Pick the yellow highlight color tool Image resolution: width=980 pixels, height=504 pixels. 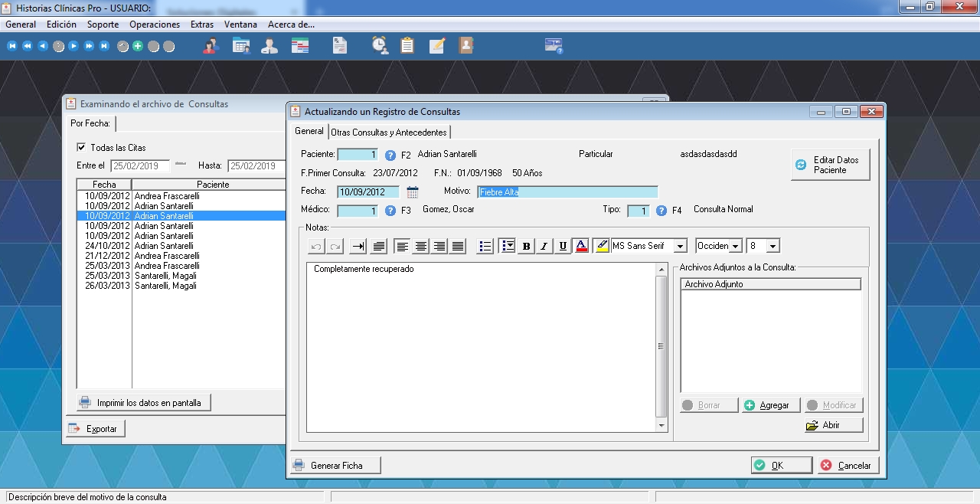click(601, 247)
